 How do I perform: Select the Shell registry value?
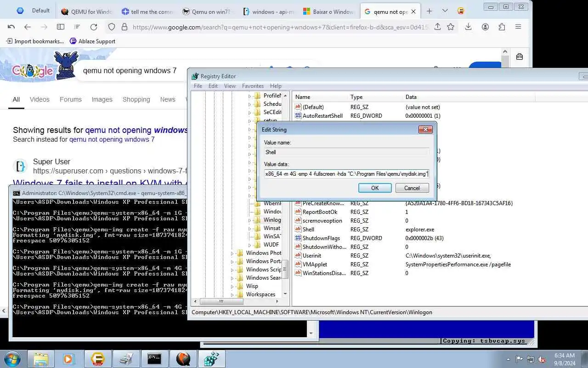pyautogui.click(x=308, y=230)
